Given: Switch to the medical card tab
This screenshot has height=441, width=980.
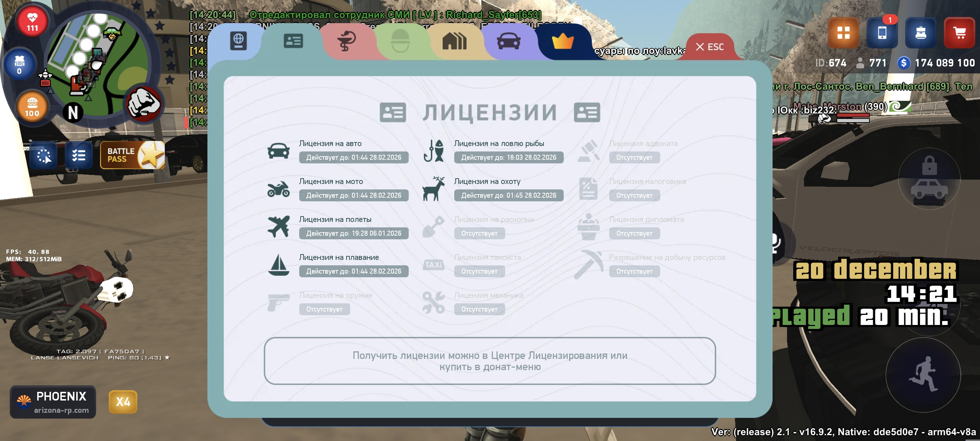Looking at the screenshot, I should (x=346, y=41).
